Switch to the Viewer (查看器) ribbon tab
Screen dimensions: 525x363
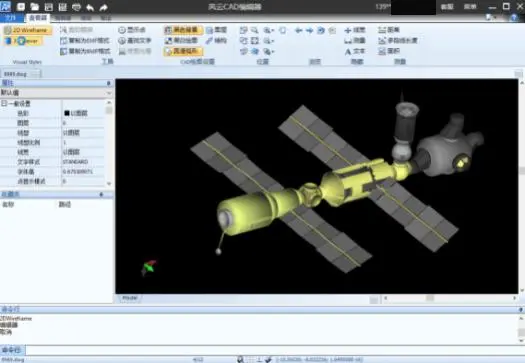point(38,18)
